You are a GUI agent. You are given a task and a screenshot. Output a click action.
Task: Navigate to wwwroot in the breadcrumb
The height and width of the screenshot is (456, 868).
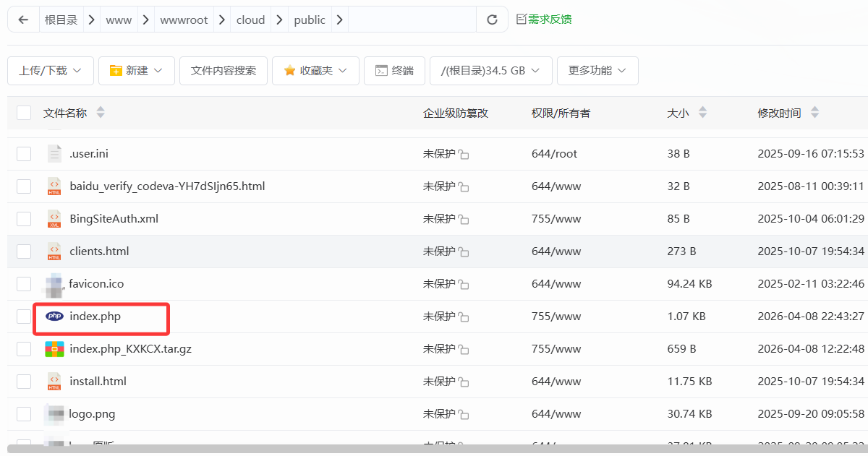tap(184, 20)
